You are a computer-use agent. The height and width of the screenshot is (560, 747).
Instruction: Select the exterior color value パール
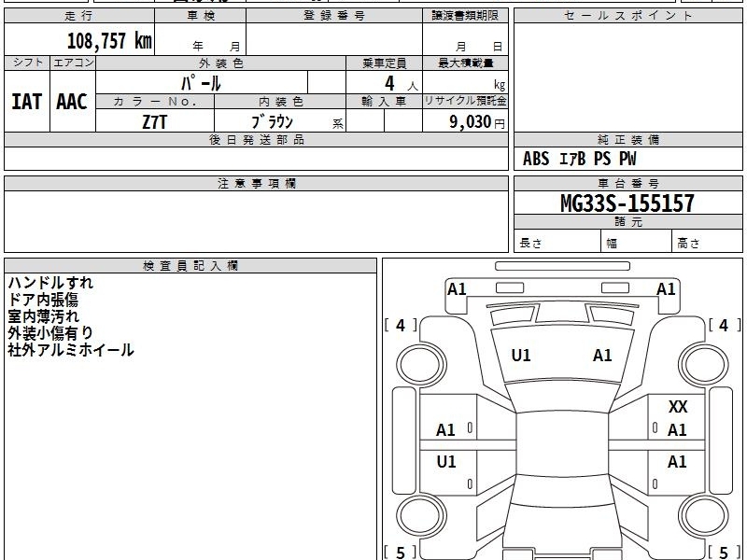click(201, 83)
